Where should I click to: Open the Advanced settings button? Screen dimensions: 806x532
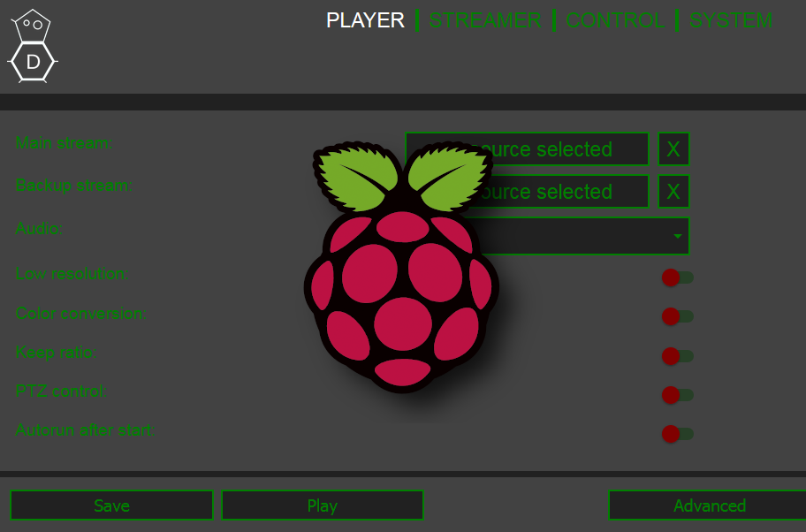click(709, 505)
